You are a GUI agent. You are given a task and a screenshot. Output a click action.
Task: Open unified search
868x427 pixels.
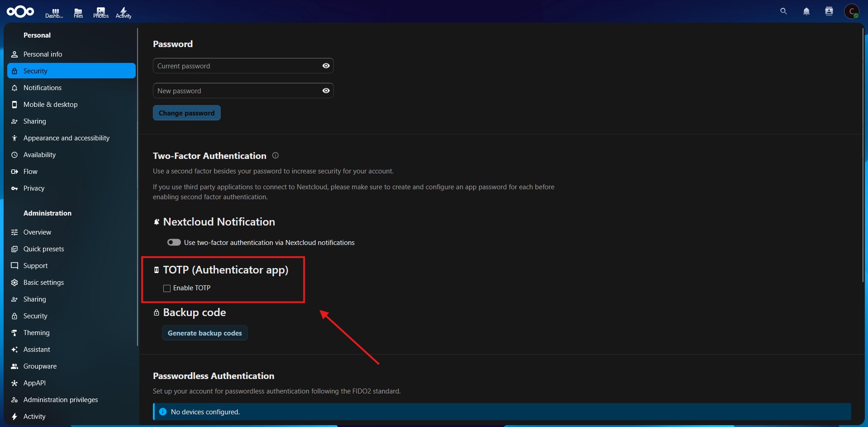(783, 11)
